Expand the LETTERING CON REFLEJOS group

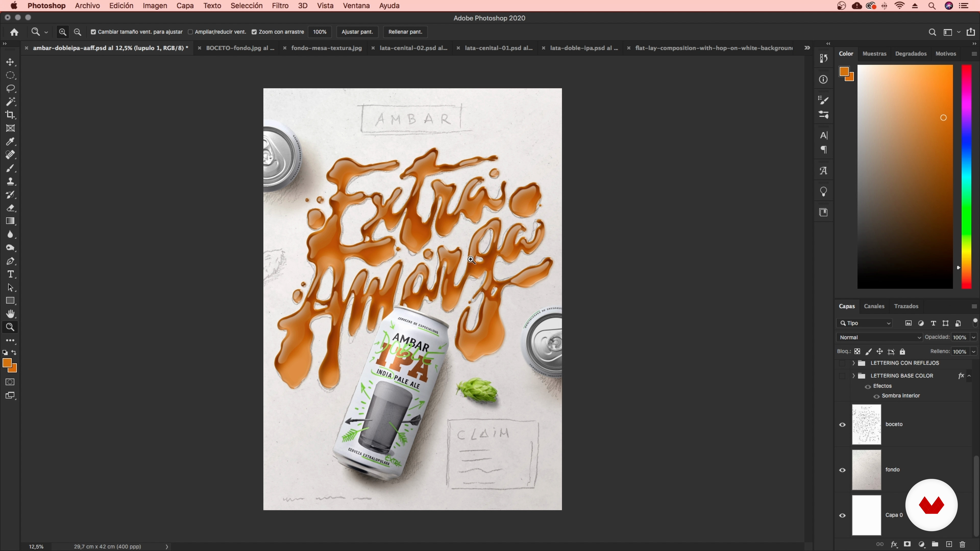tap(853, 363)
